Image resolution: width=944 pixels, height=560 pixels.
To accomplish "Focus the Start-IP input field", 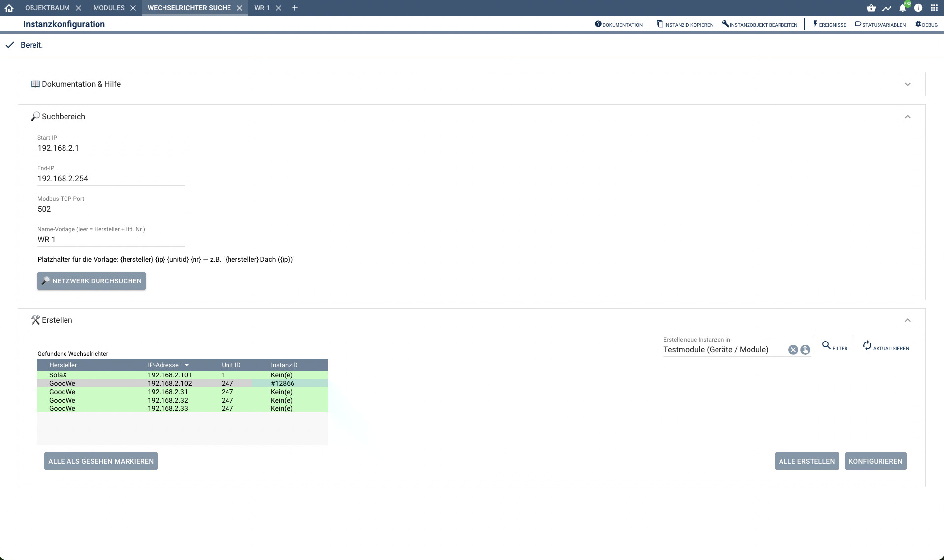I will tap(111, 148).
